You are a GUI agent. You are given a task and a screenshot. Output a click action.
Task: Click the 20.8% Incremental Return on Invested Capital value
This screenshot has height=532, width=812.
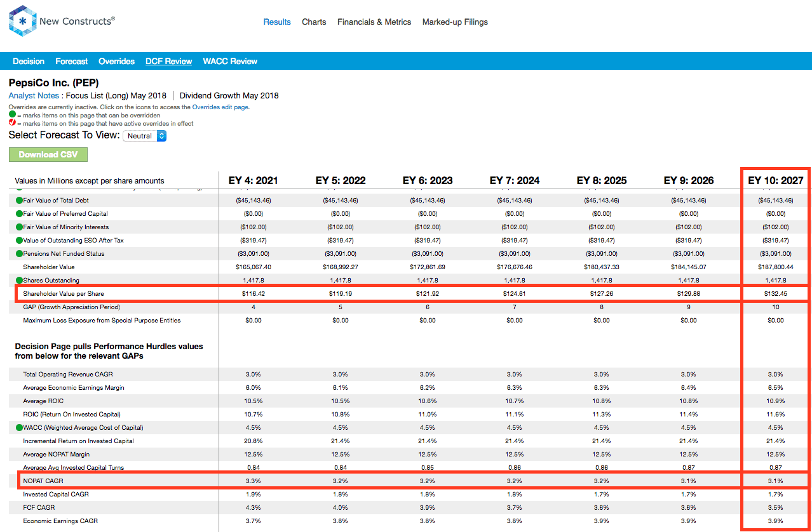pos(253,441)
